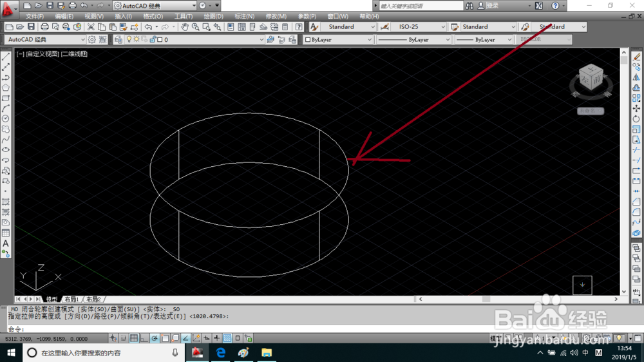
Task: Click the Multileader Style icon
Action: point(526,26)
